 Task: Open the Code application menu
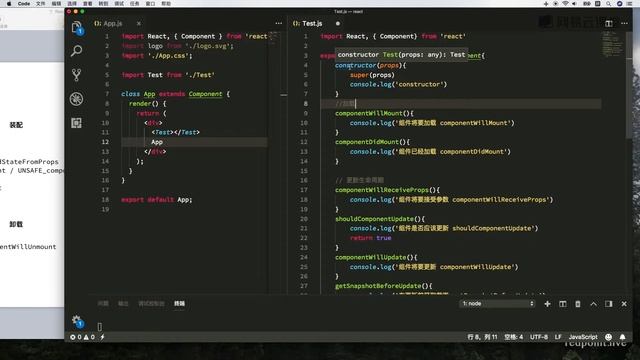(x=24, y=3)
